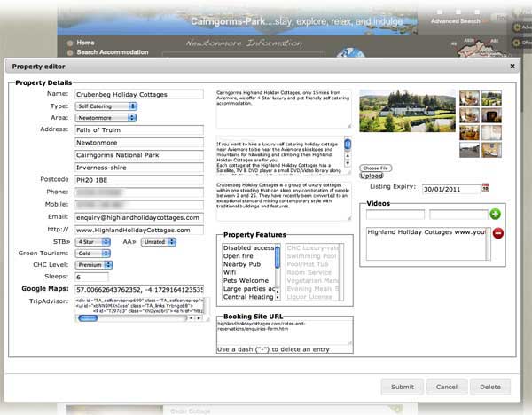Click the Sleeps field showing 6

91,277
